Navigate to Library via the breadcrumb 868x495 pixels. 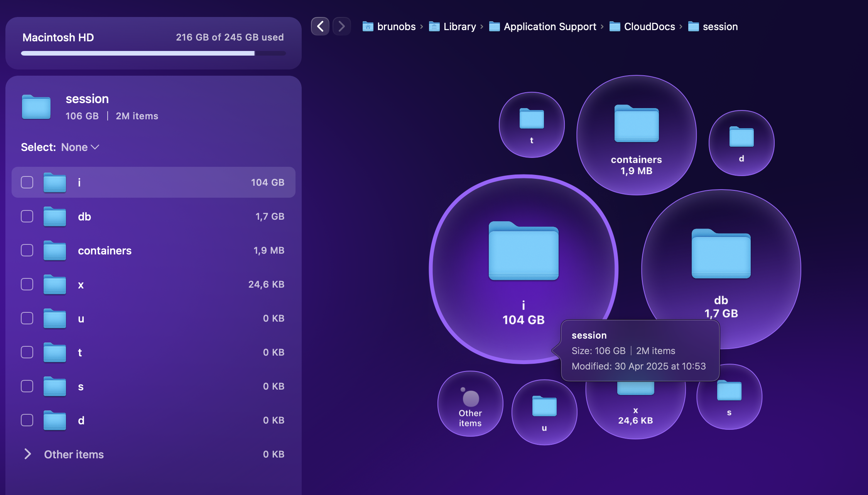460,26
